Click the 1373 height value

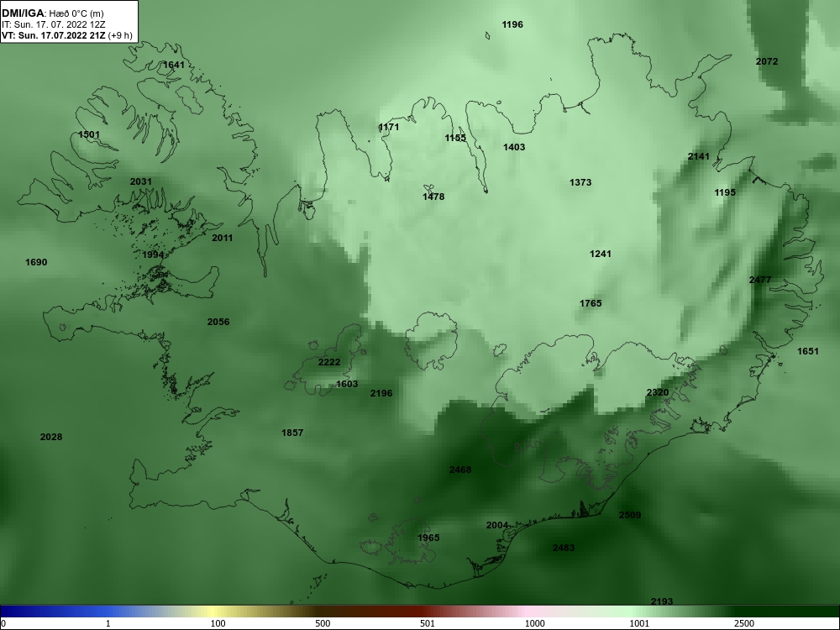[580, 182]
